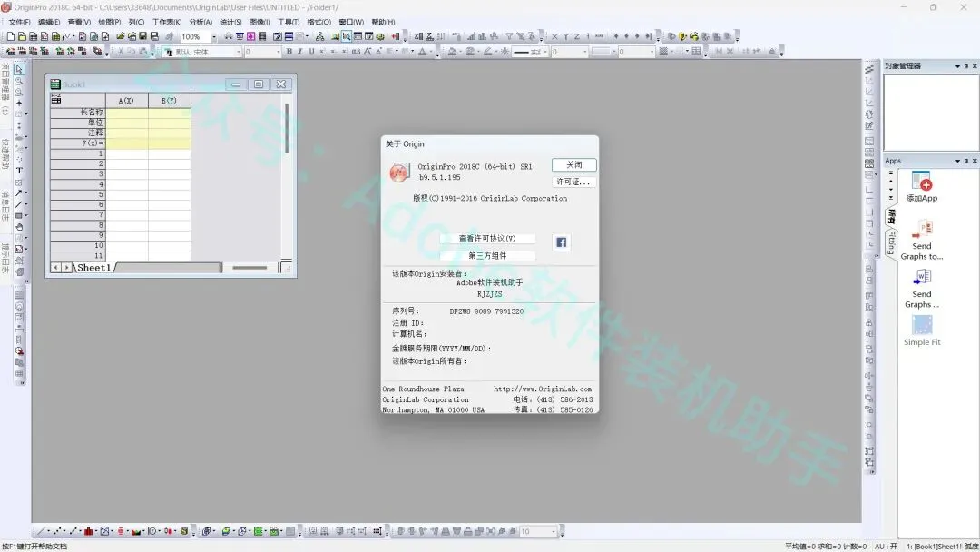The width and height of the screenshot is (980, 552).
Task: Click the serial number DFZW8-9089-7991320 text
Action: coord(486,311)
